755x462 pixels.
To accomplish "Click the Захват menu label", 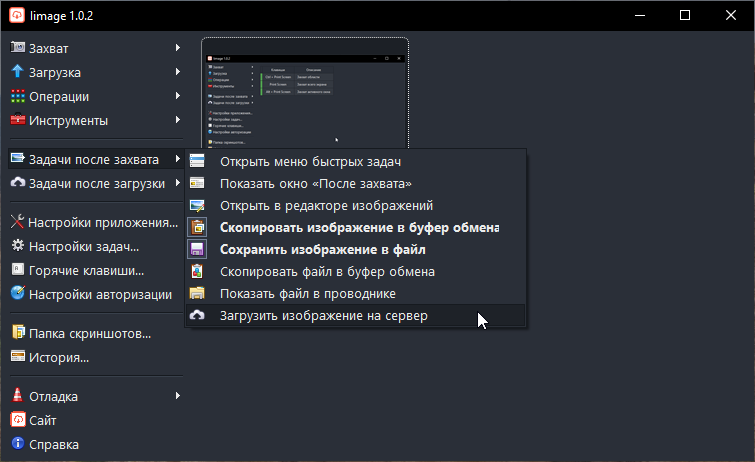I will 49,48.
